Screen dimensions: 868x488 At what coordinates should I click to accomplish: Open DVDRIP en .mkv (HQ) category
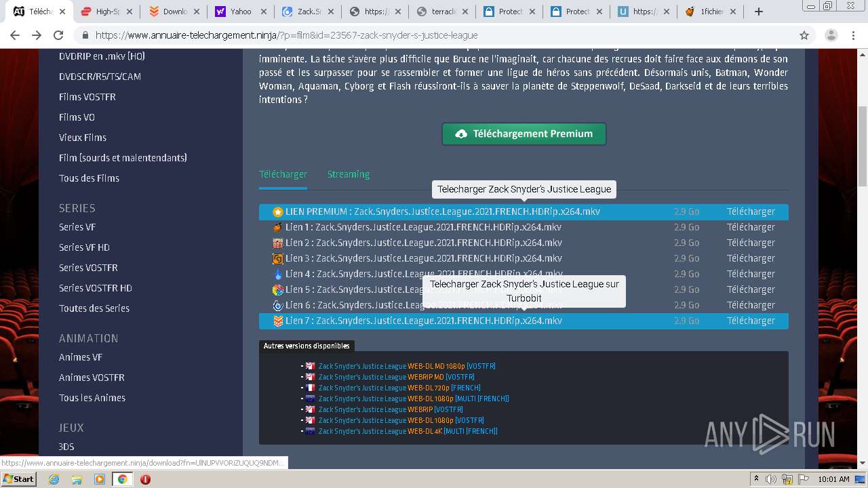point(102,56)
